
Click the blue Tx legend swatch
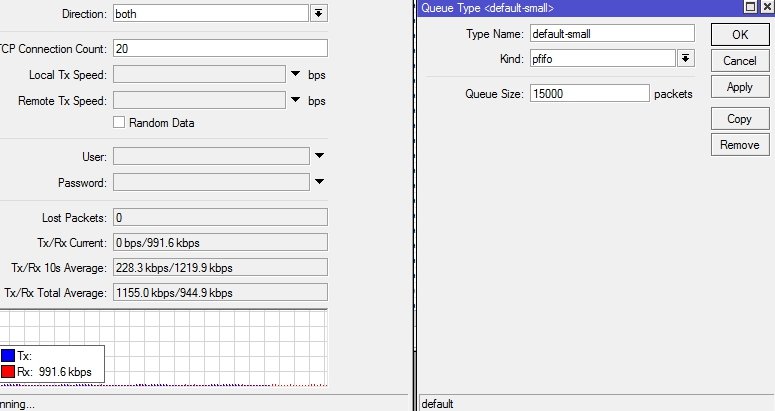[x=8, y=356]
